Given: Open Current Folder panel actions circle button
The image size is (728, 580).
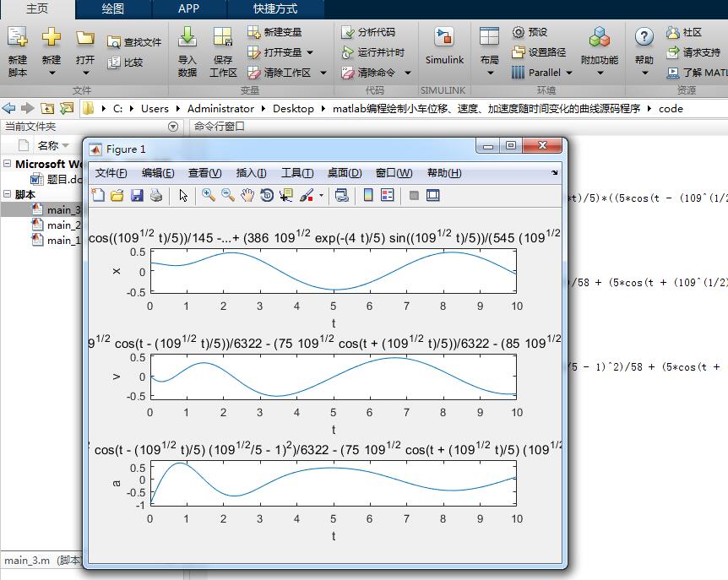Looking at the screenshot, I should click(x=173, y=126).
